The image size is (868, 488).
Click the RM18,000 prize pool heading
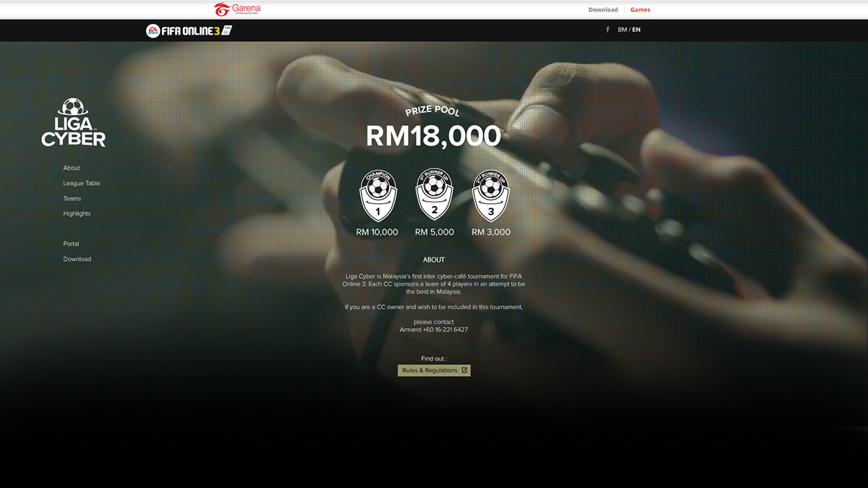click(433, 136)
